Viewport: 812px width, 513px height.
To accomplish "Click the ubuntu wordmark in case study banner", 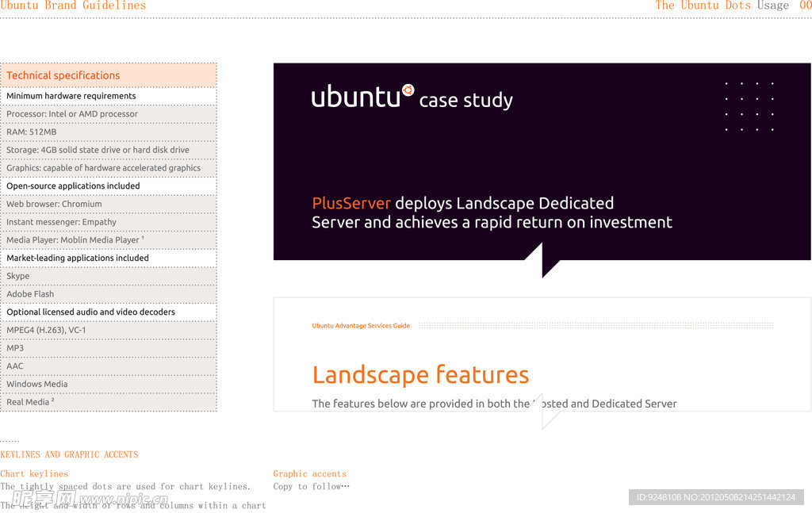I will pos(355,97).
